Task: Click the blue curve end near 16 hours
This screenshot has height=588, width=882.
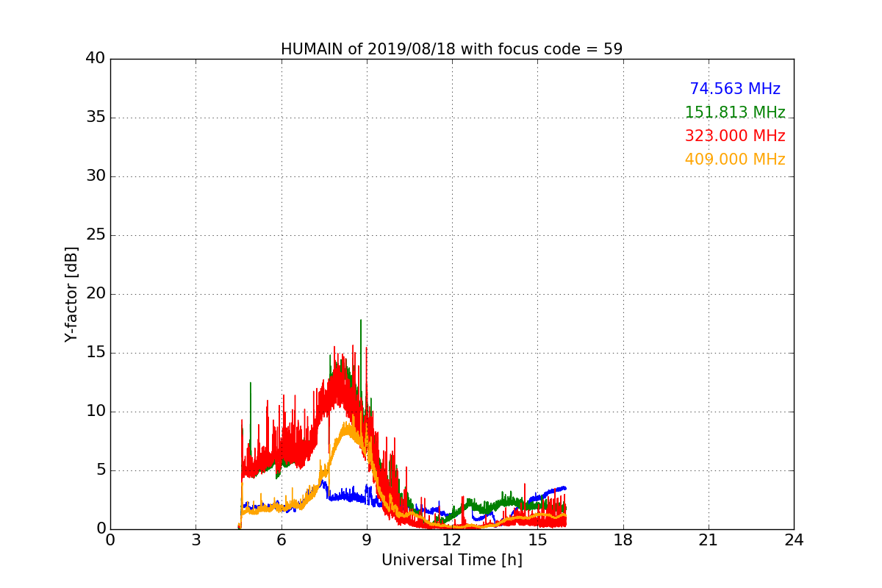Action: pos(564,488)
